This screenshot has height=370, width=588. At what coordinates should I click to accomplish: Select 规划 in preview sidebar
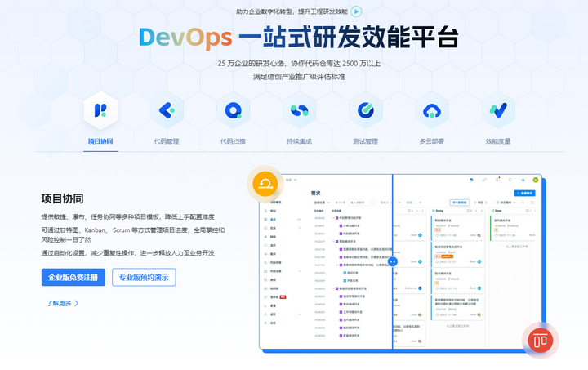pos(271,211)
